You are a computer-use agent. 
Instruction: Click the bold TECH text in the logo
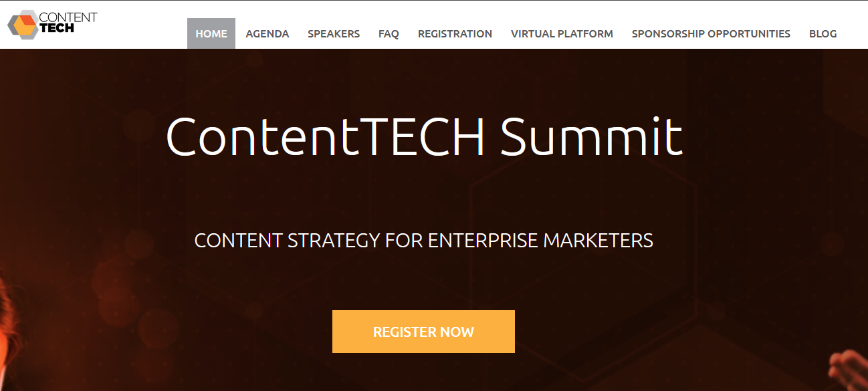tap(57, 28)
